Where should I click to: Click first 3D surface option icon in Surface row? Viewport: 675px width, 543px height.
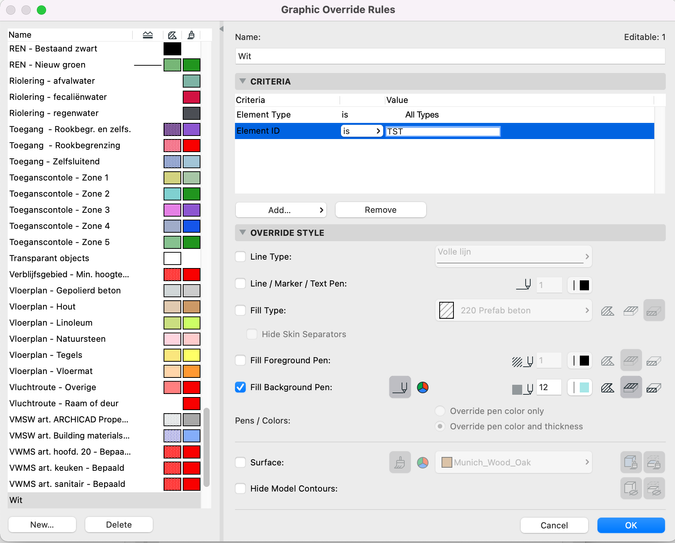631,462
